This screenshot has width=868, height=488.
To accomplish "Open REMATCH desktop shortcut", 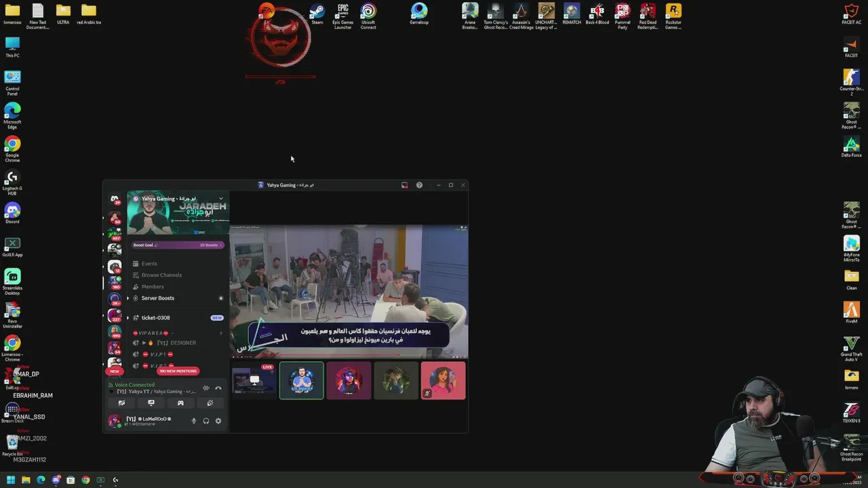I will coord(572,14).
